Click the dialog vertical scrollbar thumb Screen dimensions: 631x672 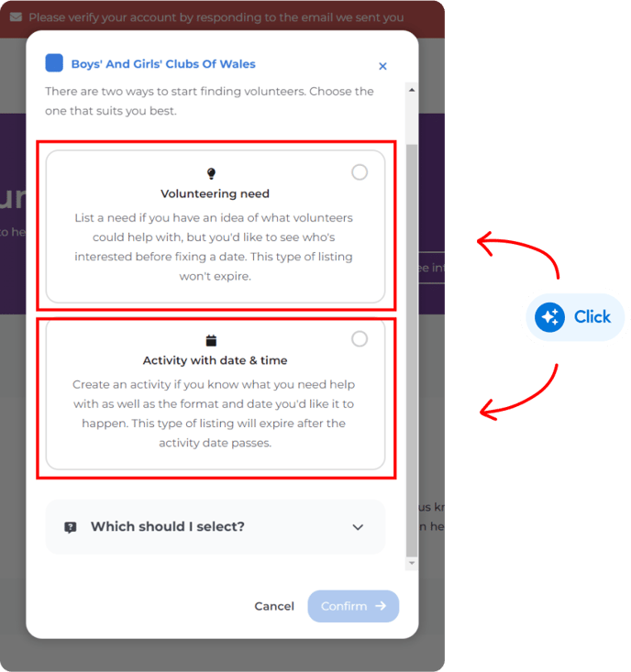tap(412, 349)
